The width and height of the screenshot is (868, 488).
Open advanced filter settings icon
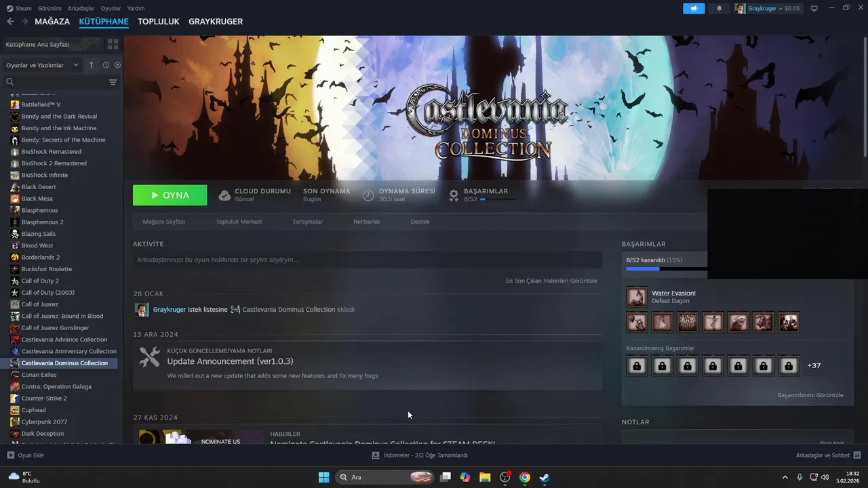(113, 82)
